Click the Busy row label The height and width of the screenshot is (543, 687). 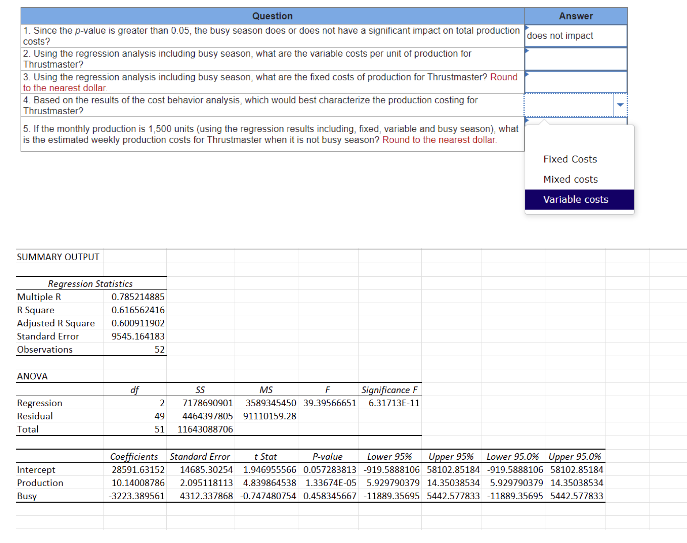27,496
